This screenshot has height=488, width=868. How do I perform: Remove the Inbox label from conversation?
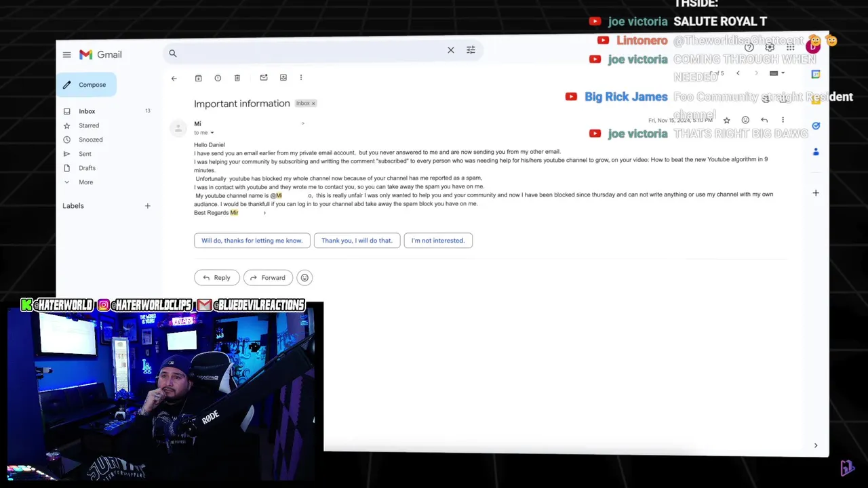313,104
